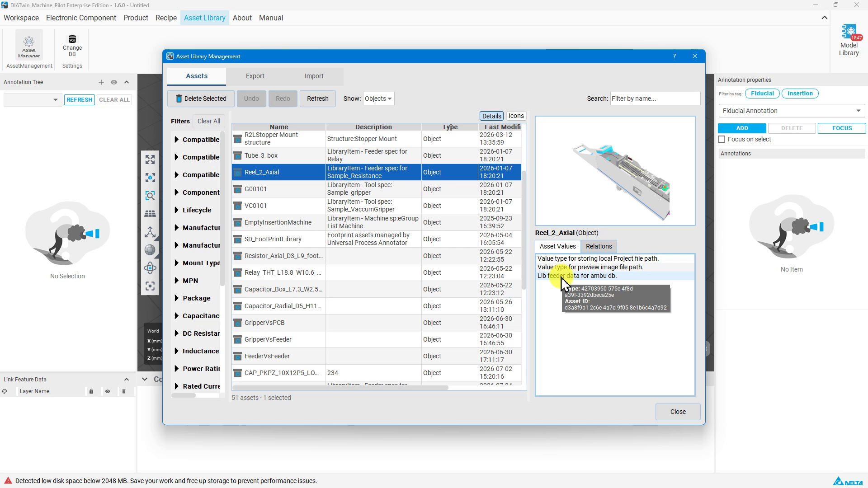The height and width of the screenshot is (488, 868).
Task: Toggle the Insertion tag filter
Action: pos(800,94)
